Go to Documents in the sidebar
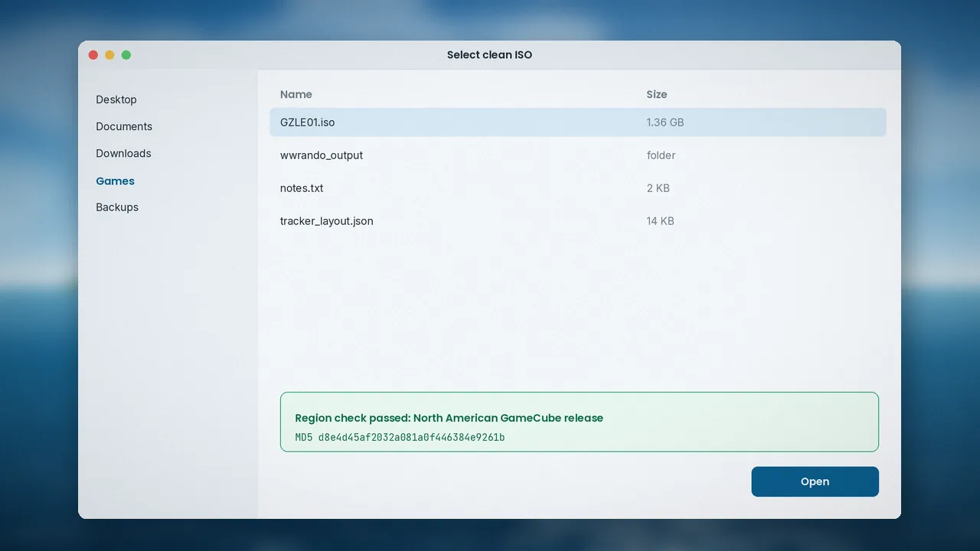 124,126
